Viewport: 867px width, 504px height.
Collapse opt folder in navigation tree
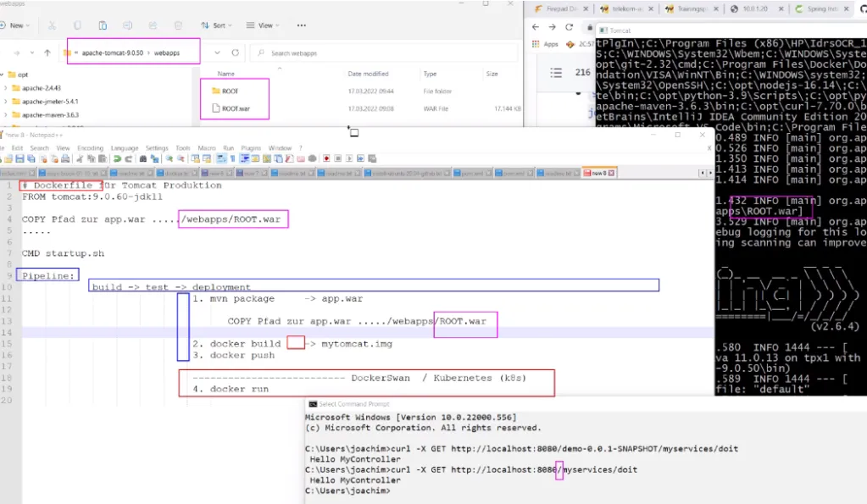coord(3,75)
